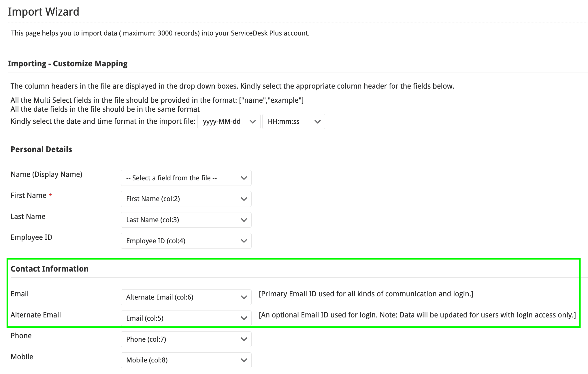
Task: Expand the Last Name (col:3) dropdown
Action: 186,220
